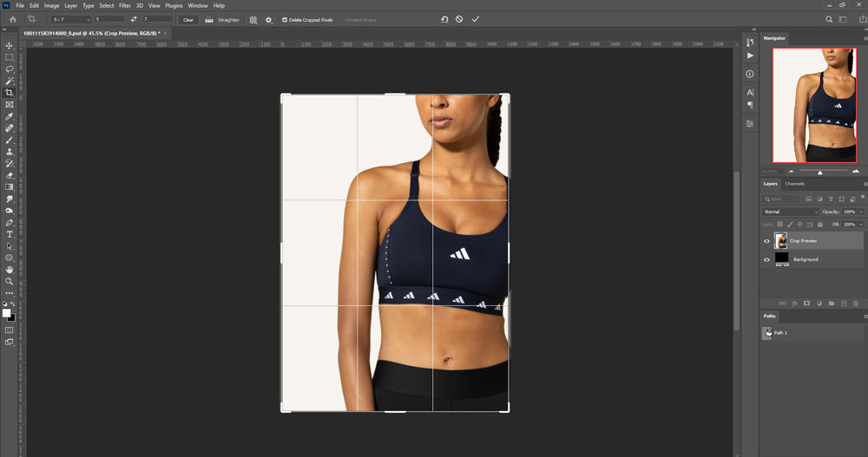
Task: Open the 5:7 aspect ratio dropdown
Action: click(x=71, y=19)
